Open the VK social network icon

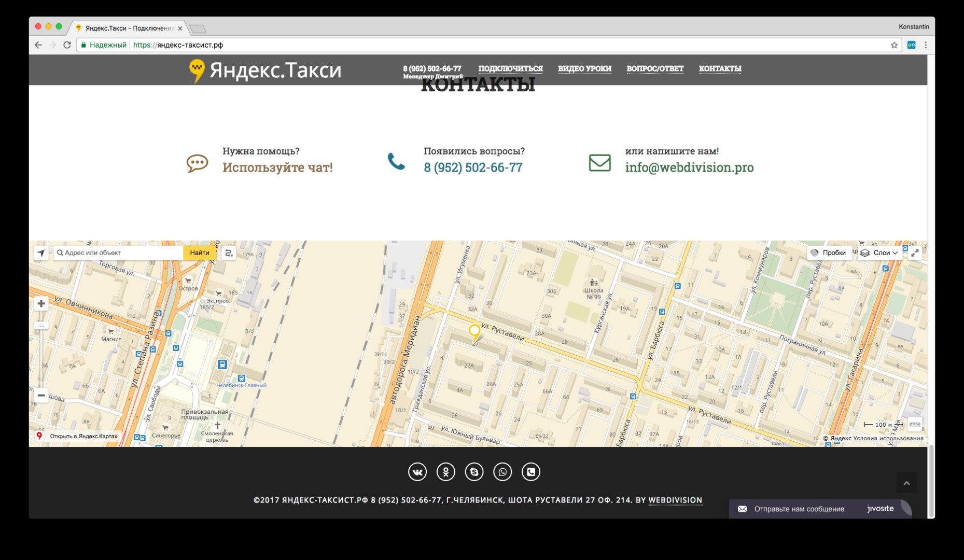pos(417,472)
